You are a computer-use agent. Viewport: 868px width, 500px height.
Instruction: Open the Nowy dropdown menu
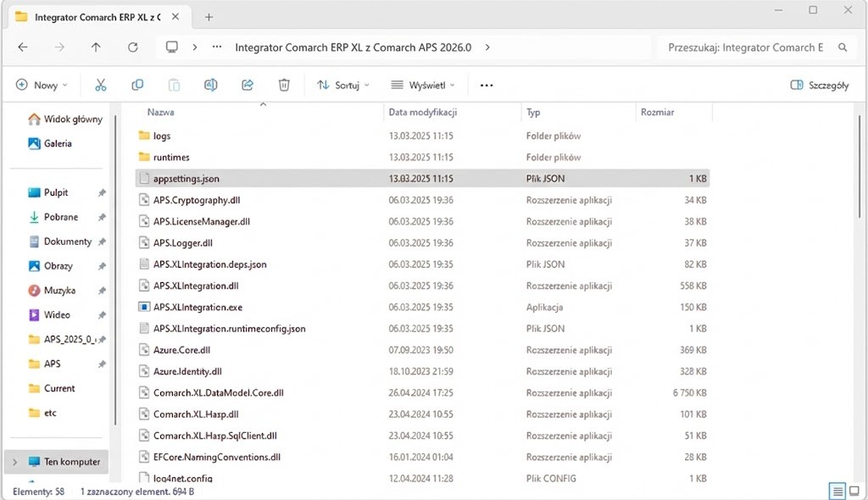pyautogui.click(x=42, y=85)
